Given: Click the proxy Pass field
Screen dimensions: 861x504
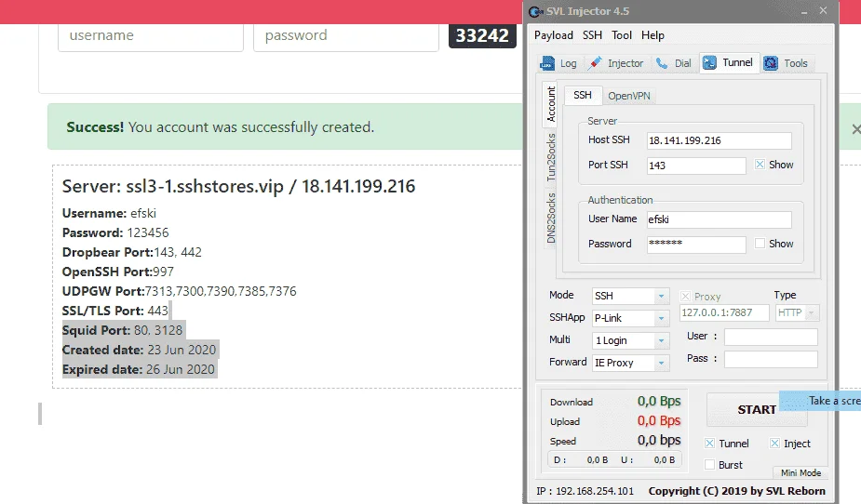Looking at the screenshot, I should click(771, 359).
